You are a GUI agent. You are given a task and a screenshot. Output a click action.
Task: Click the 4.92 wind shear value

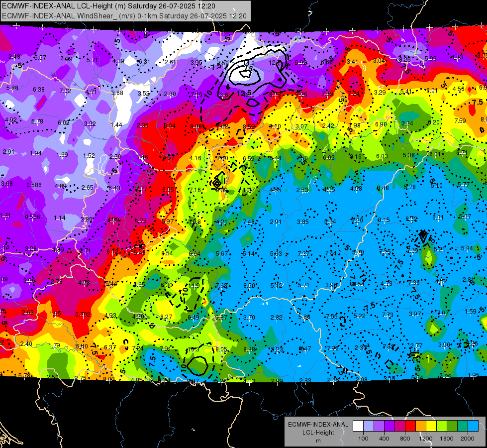(11, 119)
